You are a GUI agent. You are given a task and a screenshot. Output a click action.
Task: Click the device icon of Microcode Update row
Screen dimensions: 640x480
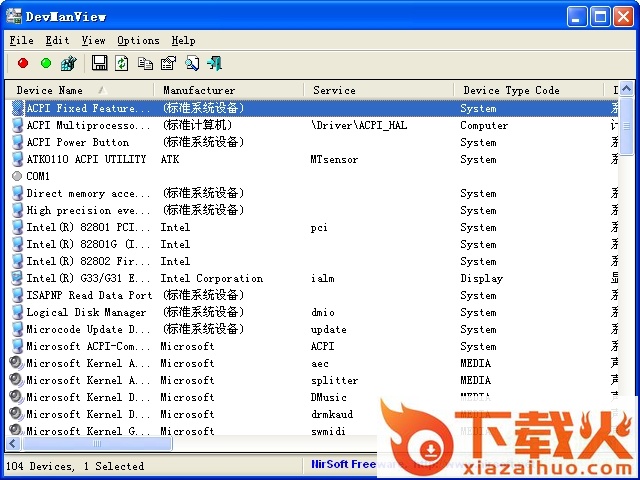point(17,329)
